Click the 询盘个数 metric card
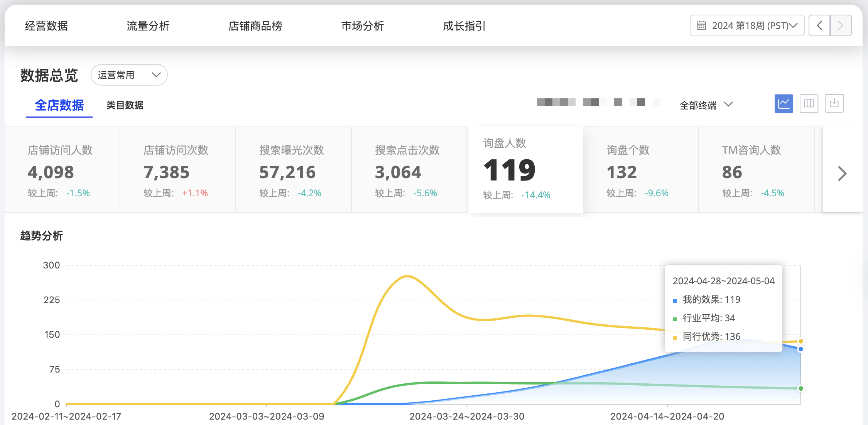 click(640, 170)
